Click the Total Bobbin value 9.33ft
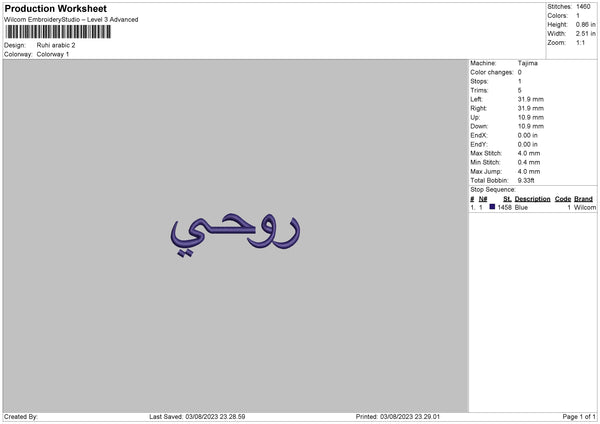This screenshot has height=424, width=600. click(526, 181)
